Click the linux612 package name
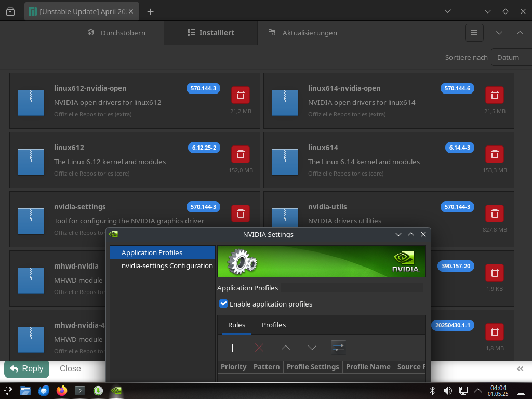 click(69, 148)
